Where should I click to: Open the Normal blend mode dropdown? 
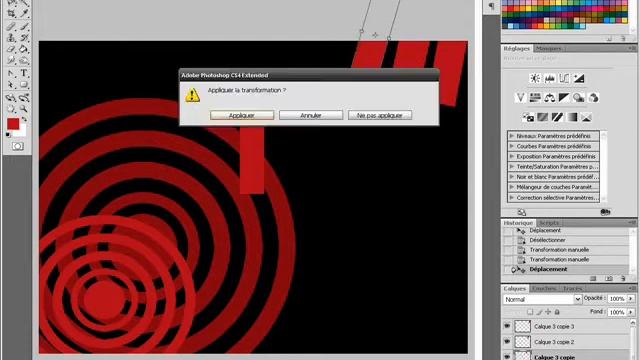pyautogui.click(x=542, y=299)
